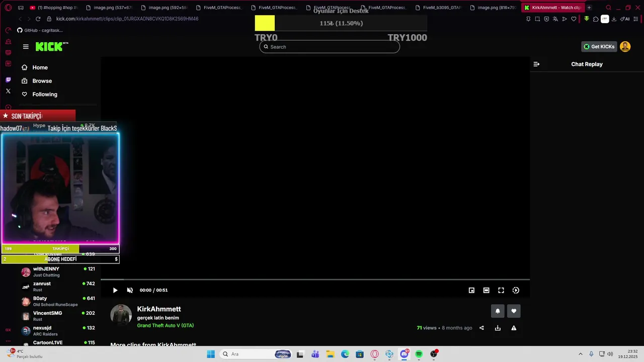
Task: Open nexusjd's channel in the sidebar
Action: tap(58, 331)
